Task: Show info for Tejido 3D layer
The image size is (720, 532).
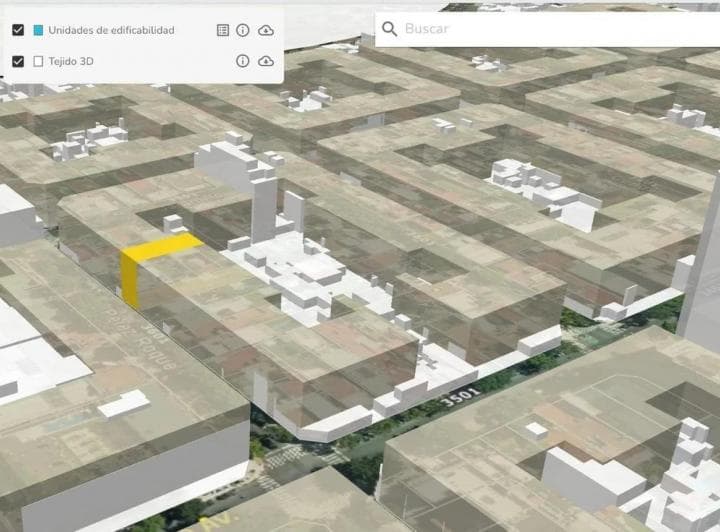Action: click(x=243, y=61)
